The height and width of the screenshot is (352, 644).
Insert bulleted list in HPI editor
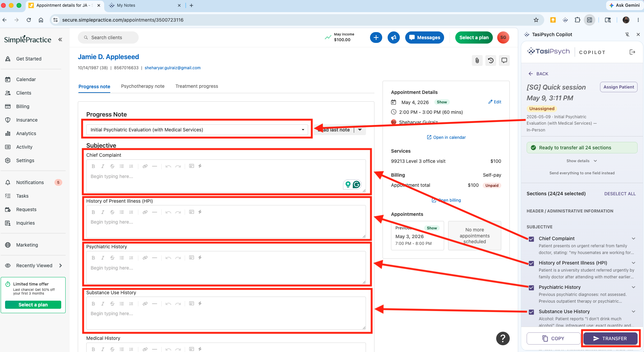pyautogui.click(x=122, y=212)
